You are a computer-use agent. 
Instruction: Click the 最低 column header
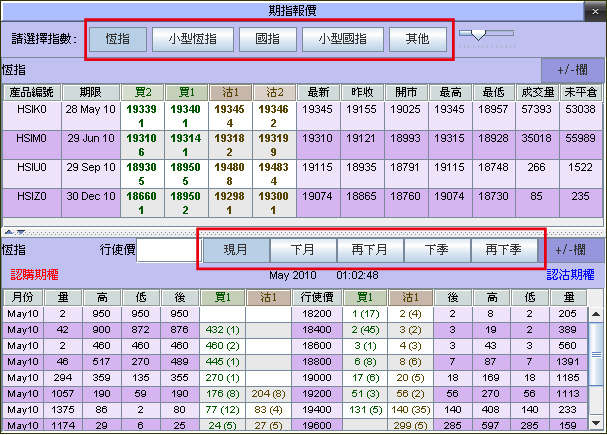494,92
